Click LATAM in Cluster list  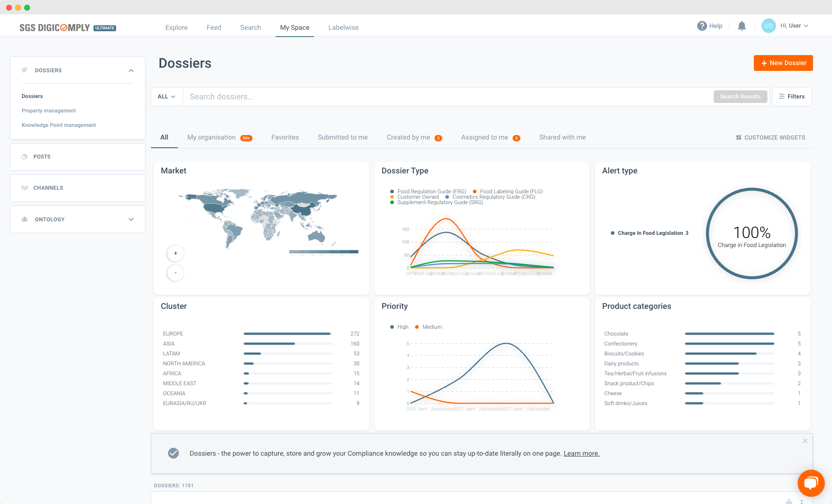click(172, 354)
